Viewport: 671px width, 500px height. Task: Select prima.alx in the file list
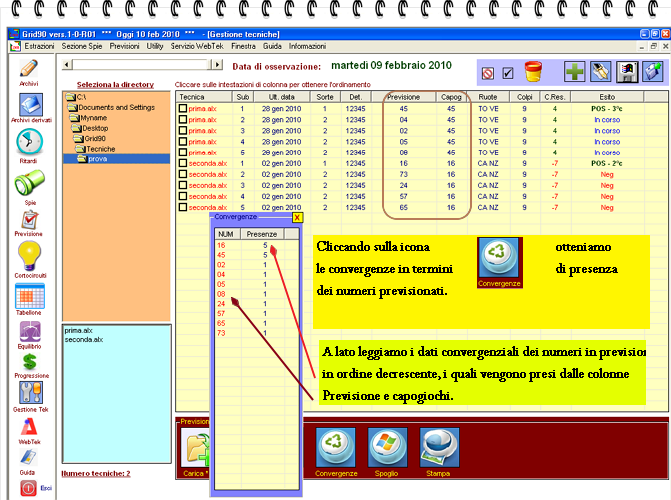(78, 330)
